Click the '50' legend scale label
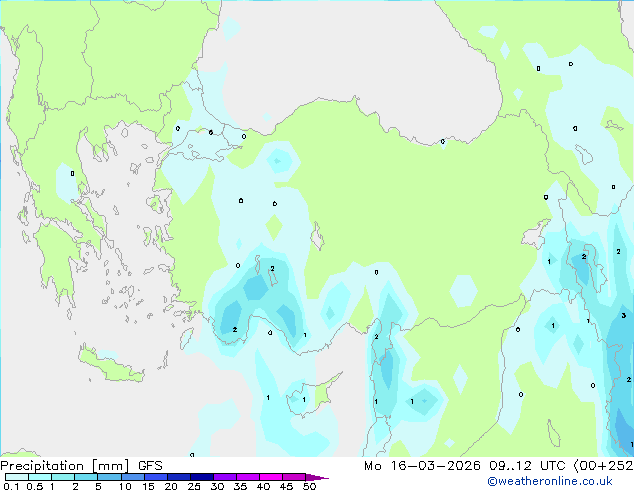 coord(309,486)
